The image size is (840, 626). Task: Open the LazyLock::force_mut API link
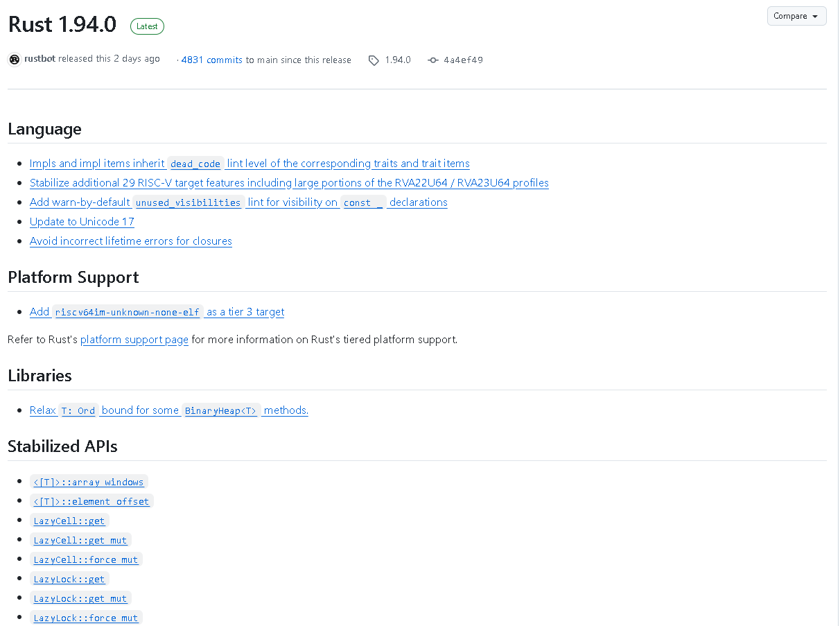point(86,618)
